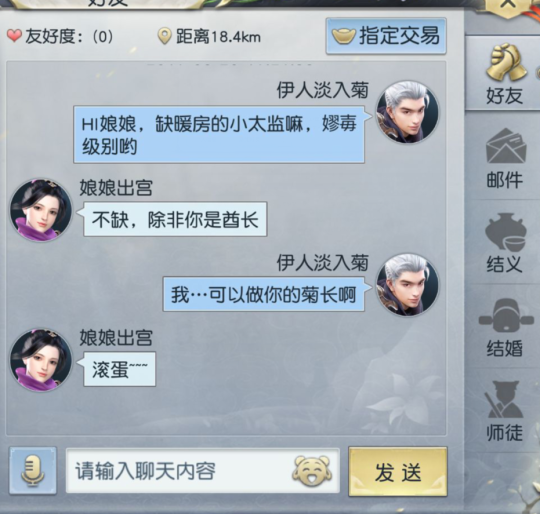Viewport: 540px width, 514px height.
Task: View 娘娘出宫's avatar beside 不缺 message
Action: (41, 210)
